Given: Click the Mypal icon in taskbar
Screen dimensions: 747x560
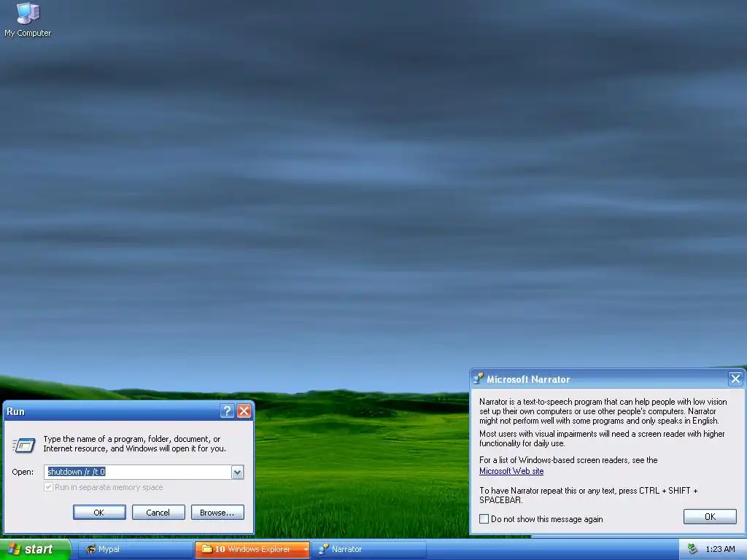Looking at the screenshot, I should (90, 549).
